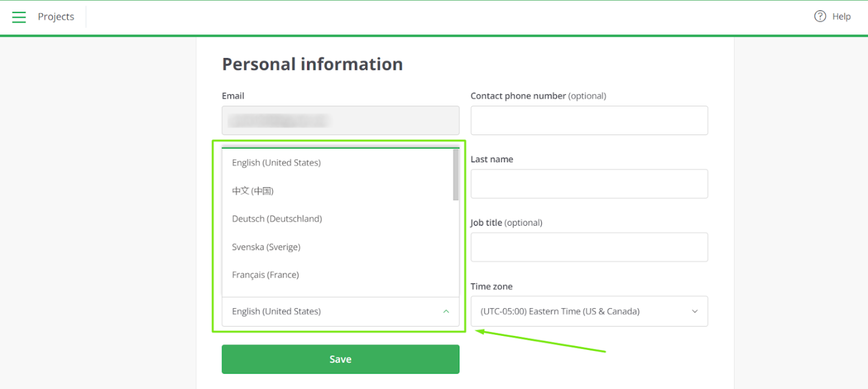Select the 中文 (中国) language option

(253, 191)
